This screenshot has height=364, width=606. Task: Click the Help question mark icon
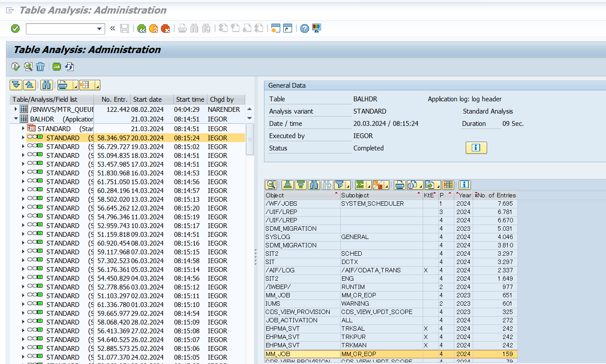(x=304, y=29)
